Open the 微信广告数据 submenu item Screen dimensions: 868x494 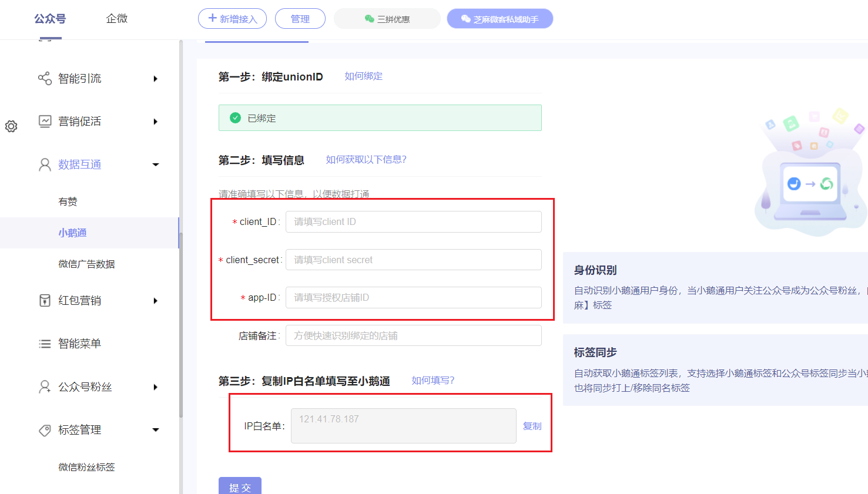86,264
